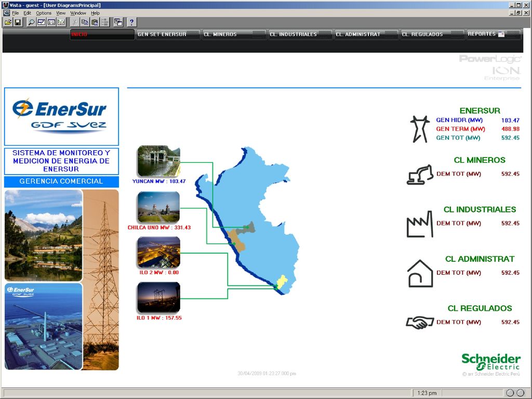
Task: Click the Vista document icon in menu bar
Action: tap(6, 13)
